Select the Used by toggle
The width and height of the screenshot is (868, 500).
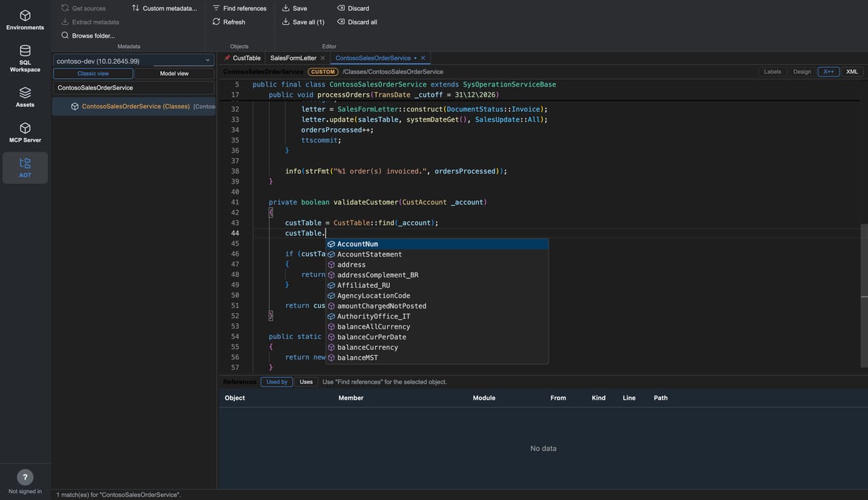[277, 382]
